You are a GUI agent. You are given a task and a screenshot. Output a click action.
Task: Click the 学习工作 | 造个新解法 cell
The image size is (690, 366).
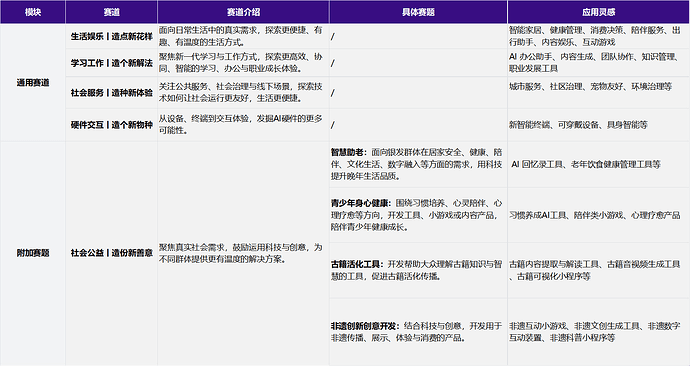tap(112, 63)
